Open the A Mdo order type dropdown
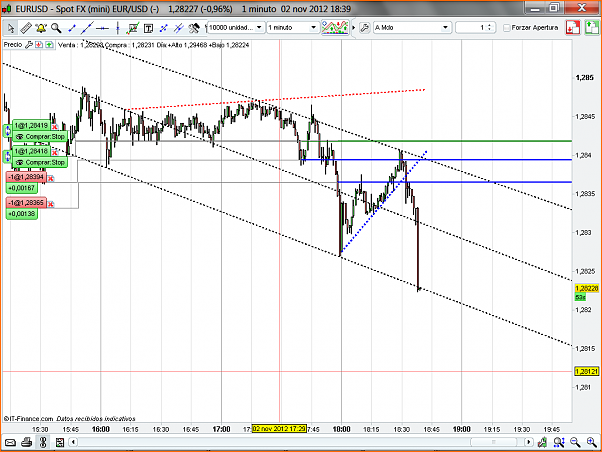602x452 pixels. pos(412,28)
